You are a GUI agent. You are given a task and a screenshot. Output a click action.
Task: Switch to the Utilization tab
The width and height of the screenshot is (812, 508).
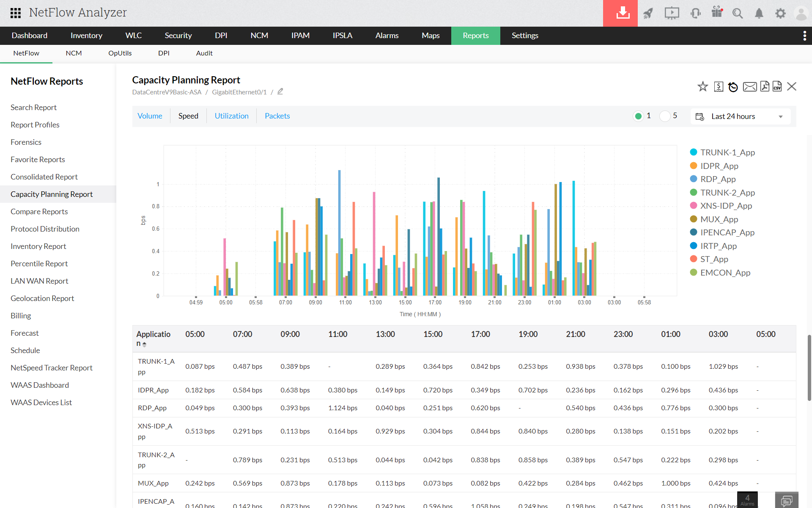pyautogui.click(x=231, y=116)
